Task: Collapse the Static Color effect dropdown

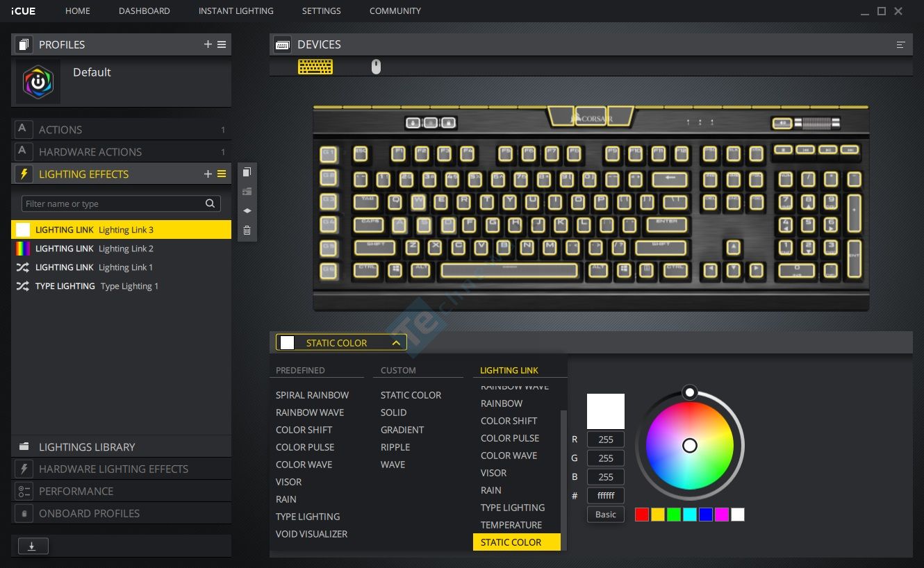Action: point(341,342)
